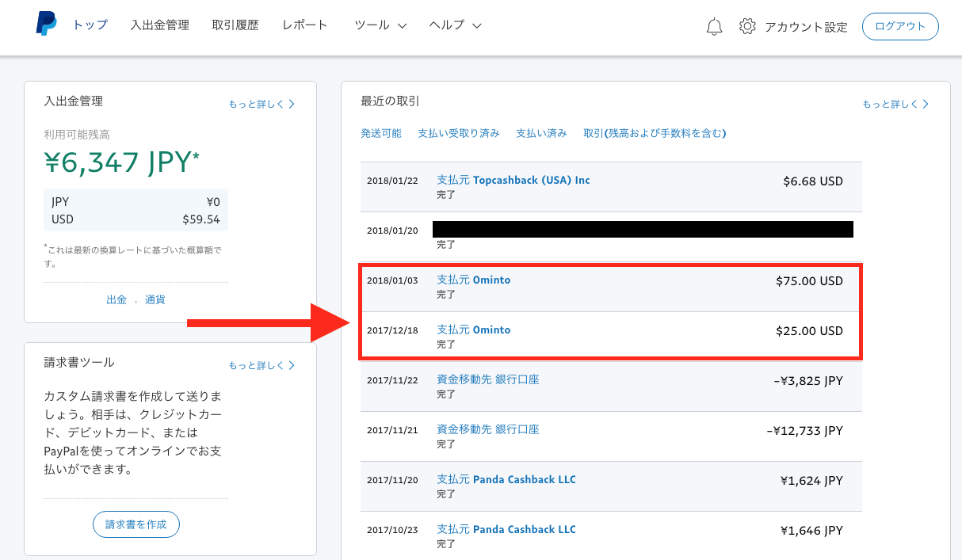Open もっと詳しく in 入出金管理 panel
This screenshot has width=962, height=560.
pos(261,104)
